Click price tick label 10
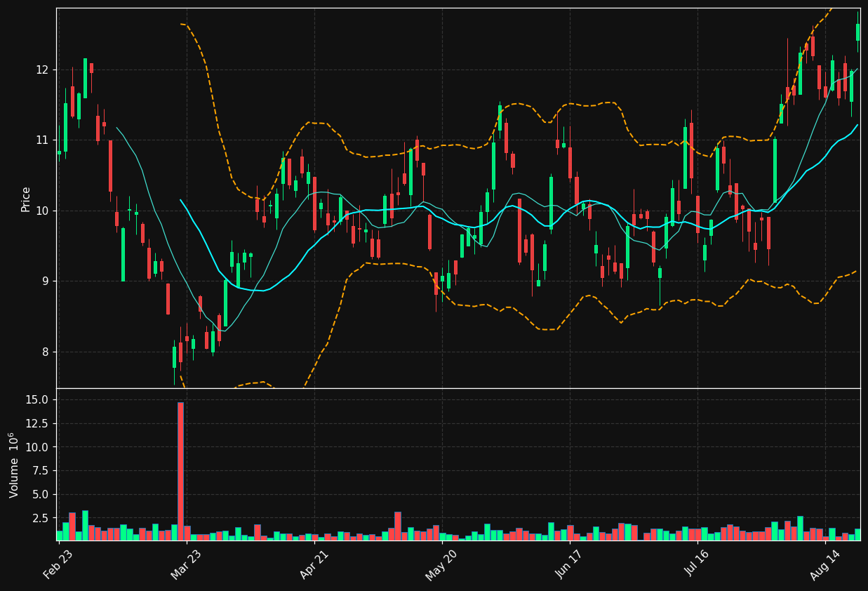 [x=42, y=211]
